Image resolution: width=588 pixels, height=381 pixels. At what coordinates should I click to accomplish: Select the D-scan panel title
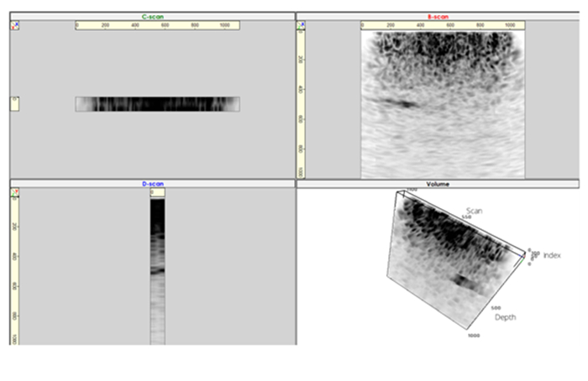coord(152,183)
